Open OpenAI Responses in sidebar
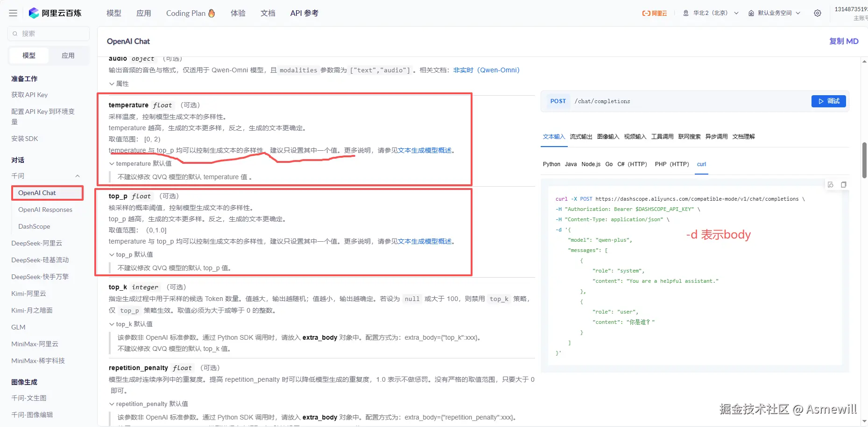The height and width of the screenshot is (427, 868). (45, 210)
